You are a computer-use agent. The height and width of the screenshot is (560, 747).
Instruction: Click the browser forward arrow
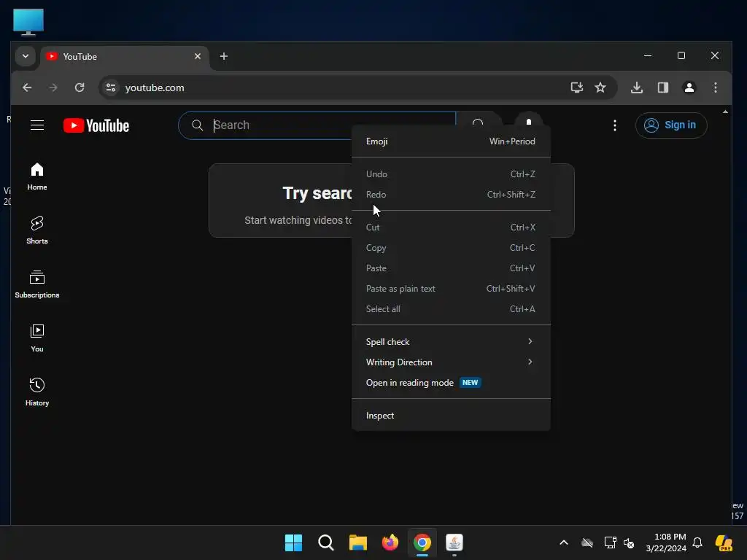coord(53,87)
